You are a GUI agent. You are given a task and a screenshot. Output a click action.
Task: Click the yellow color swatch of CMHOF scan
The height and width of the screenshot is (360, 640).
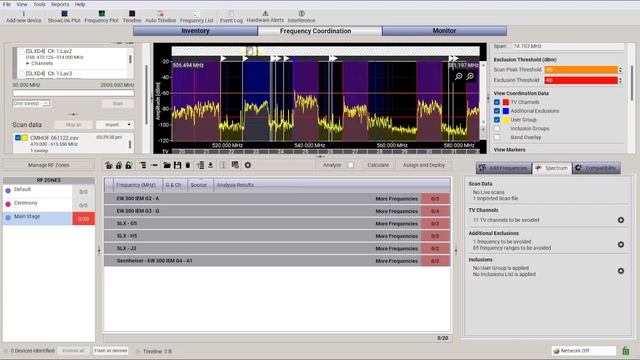(24, 138)
